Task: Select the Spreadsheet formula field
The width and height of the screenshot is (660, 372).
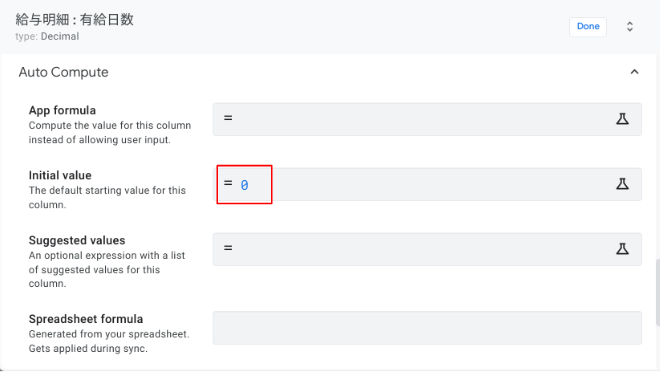Action: [427, 328]
